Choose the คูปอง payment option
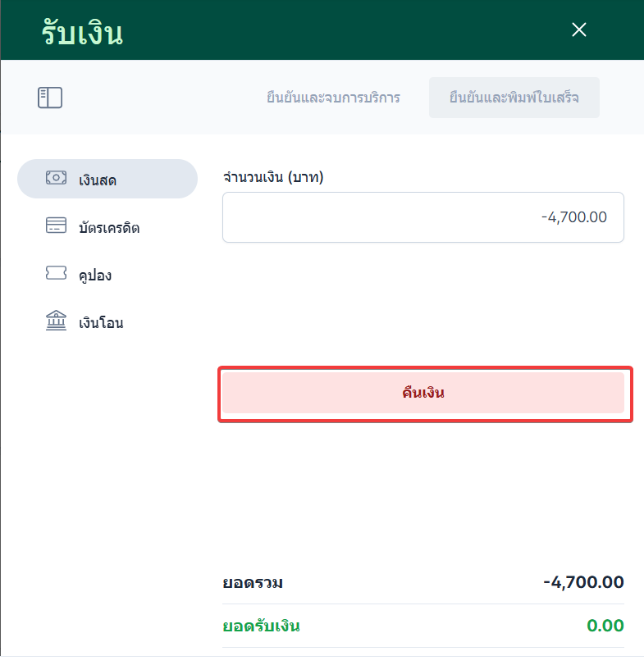This screenshot has width=644, height=665. (95, 275)
